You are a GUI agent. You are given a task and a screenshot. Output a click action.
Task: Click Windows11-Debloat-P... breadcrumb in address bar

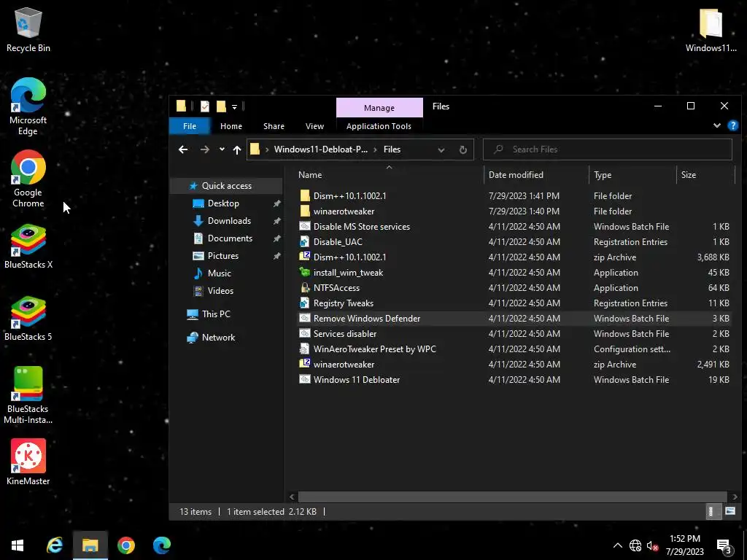(x=321, y=149)
